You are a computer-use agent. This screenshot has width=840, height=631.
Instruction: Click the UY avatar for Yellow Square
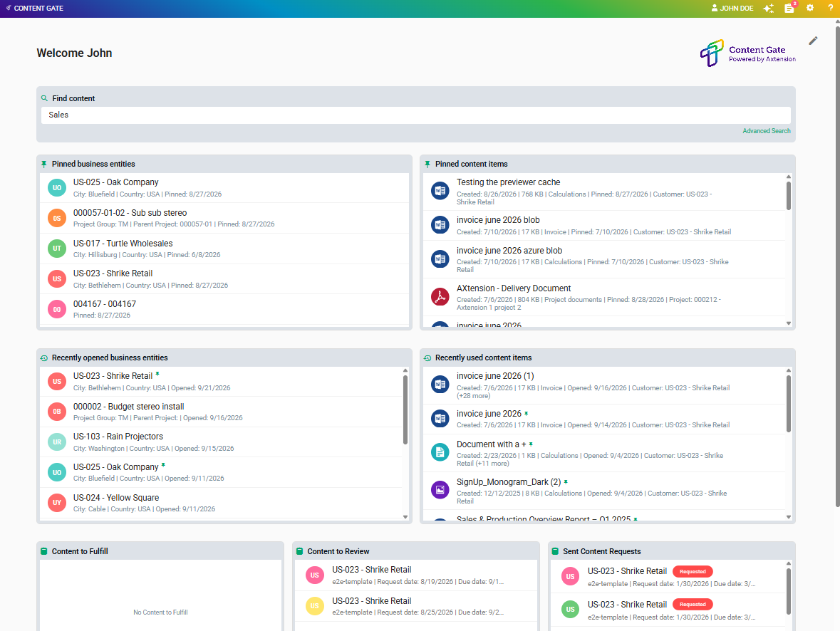click(57, 503)
